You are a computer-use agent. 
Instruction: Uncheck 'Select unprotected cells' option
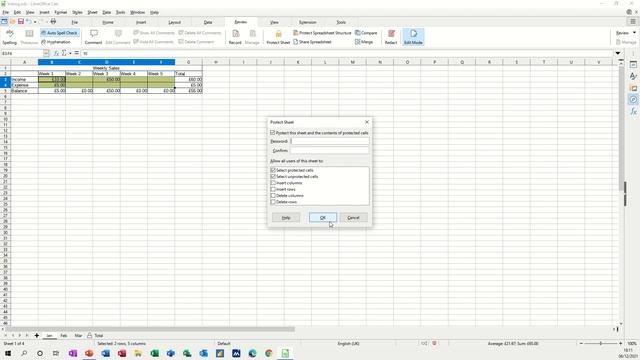(x=273, y=176)
